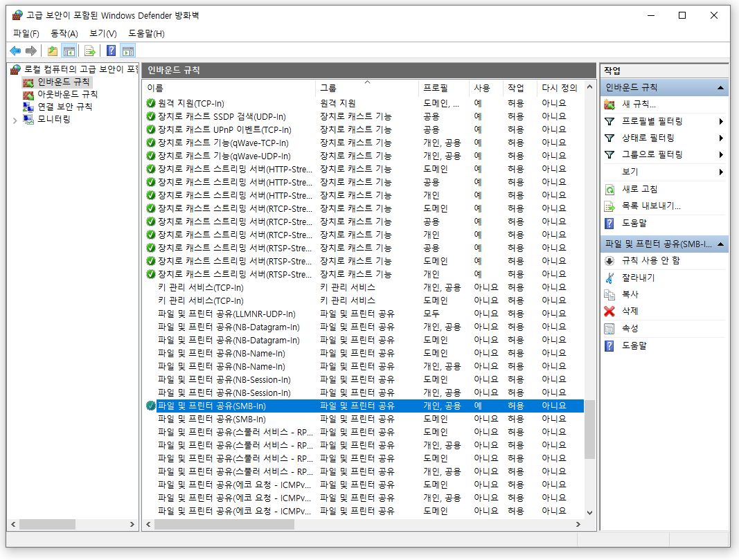Click the tree pane horizontal scrollbar thumb
This screenshot has height=560, width=739.
click(47, 524)
